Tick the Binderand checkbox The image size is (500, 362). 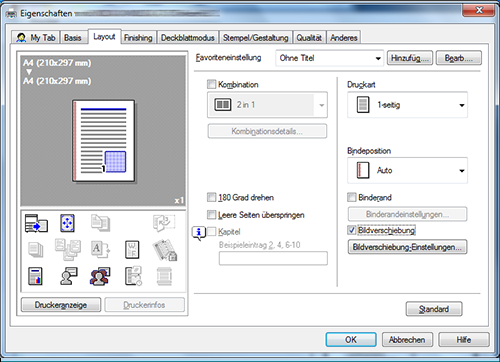(x=351, y=197)
